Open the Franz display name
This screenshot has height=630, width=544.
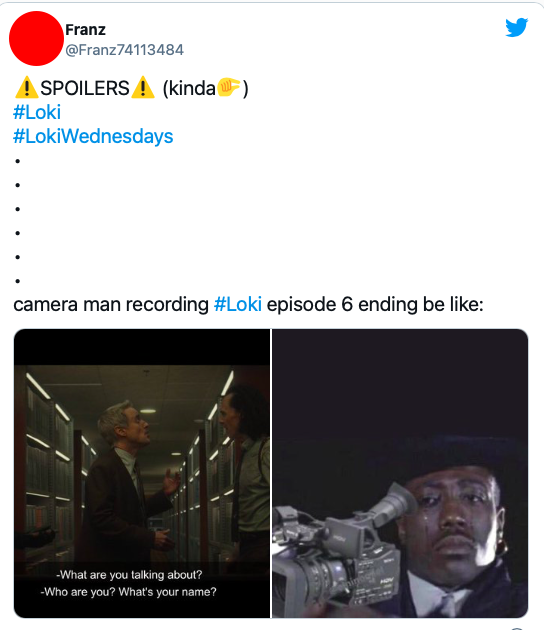(85, 30)
